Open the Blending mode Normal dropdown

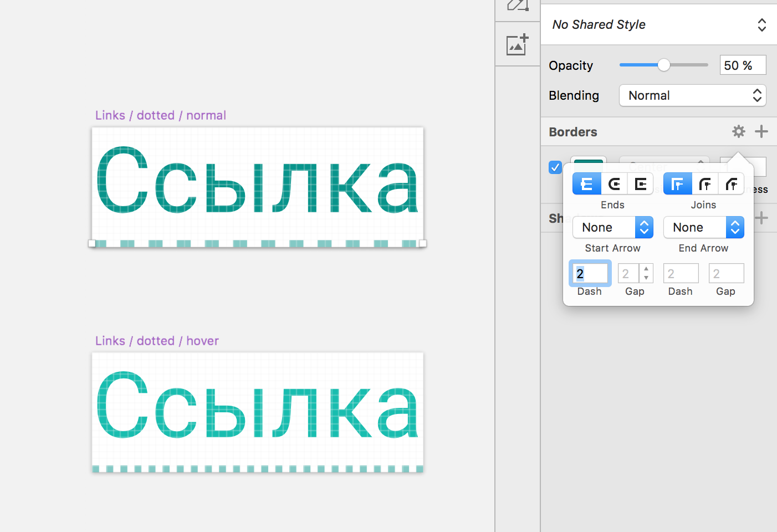(x=693, y=95)
